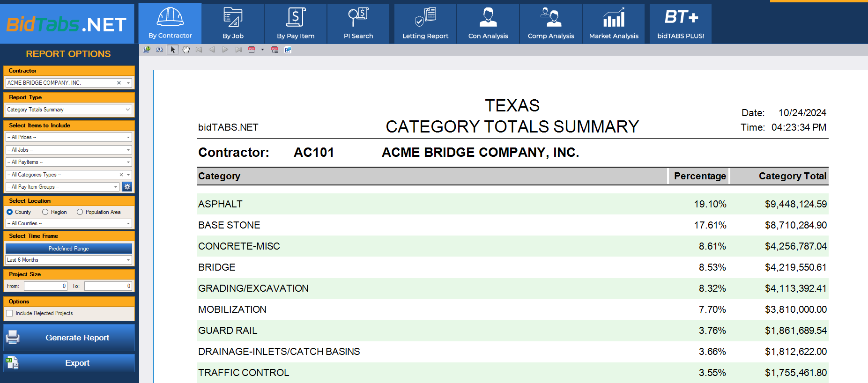Go to previous report page
Viewport: 868px width, 383px height.
point(212,50)
